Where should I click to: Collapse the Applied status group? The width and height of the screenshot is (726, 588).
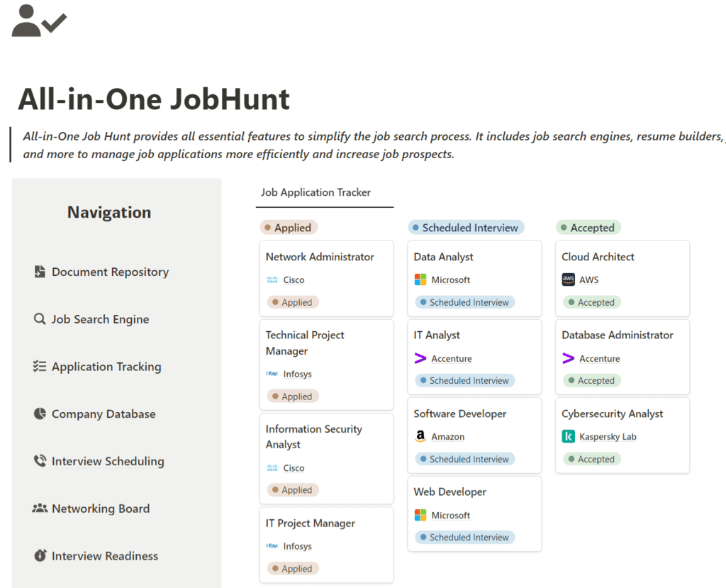pyautogui.click(x=289, y=227)
